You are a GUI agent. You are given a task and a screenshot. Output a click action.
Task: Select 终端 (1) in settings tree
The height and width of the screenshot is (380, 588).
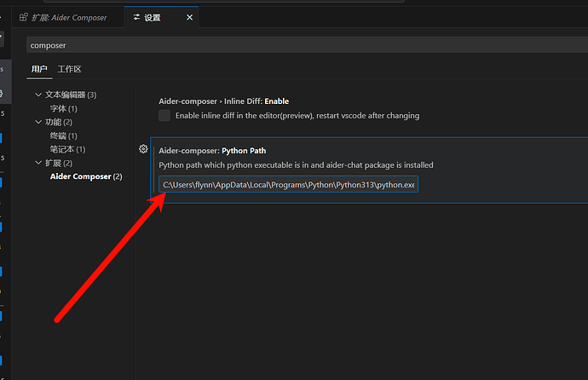click(x=63, y=135)
